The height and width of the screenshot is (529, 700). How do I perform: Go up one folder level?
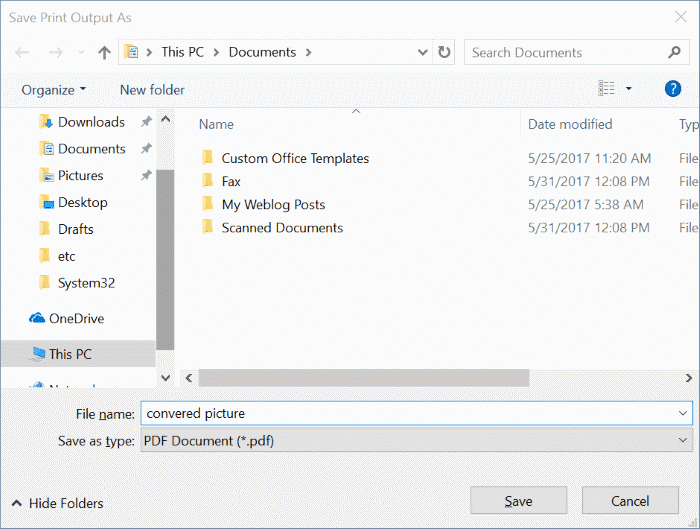104,53
